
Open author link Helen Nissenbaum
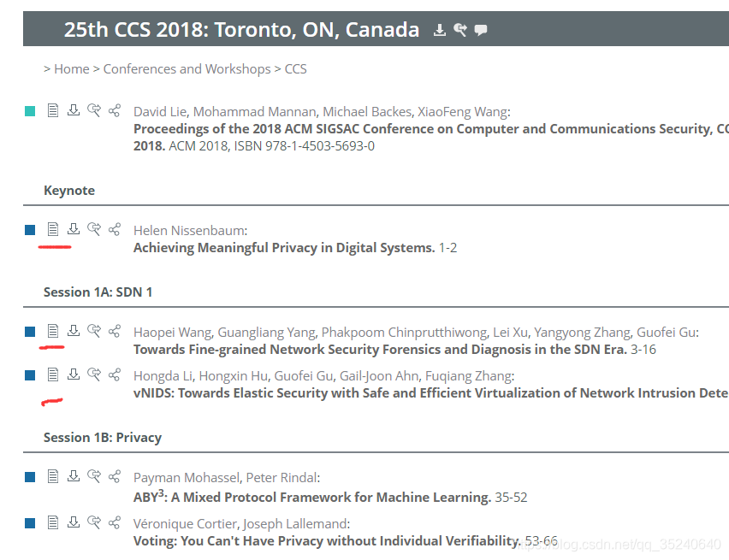click(x=189, y=231)
